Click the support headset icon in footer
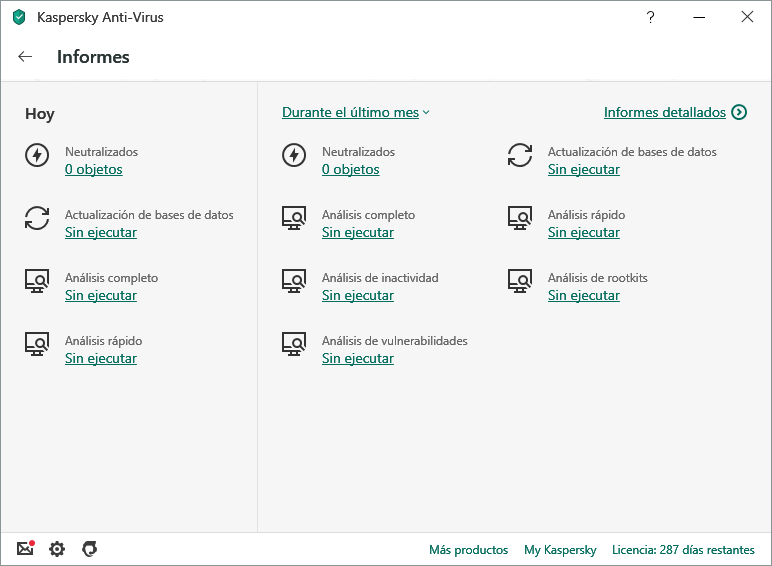 click(89, 549)
